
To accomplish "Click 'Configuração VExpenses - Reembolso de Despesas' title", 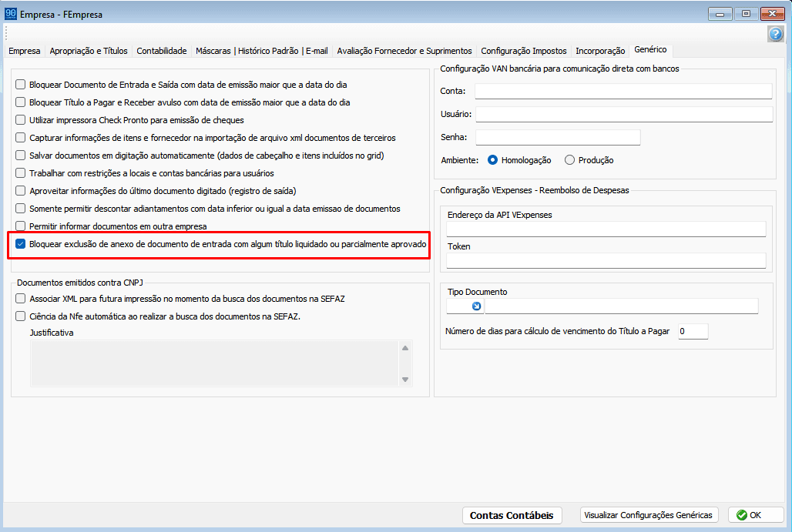I will tap(535, 190).
